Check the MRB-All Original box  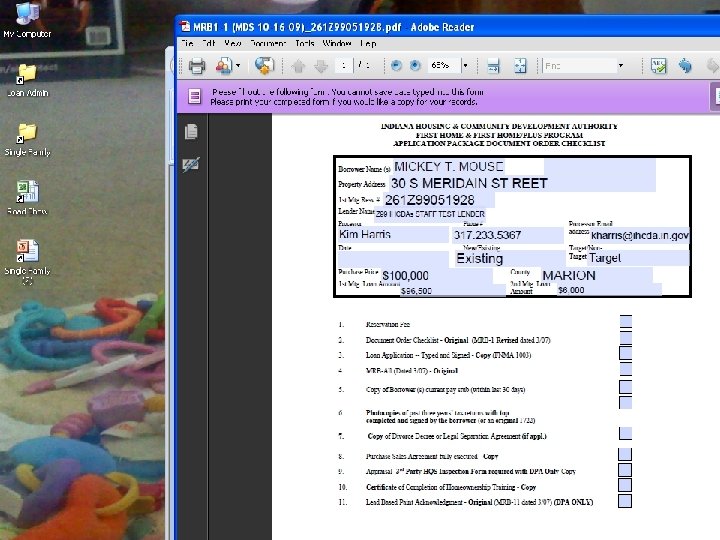click(x=625, y=369)
